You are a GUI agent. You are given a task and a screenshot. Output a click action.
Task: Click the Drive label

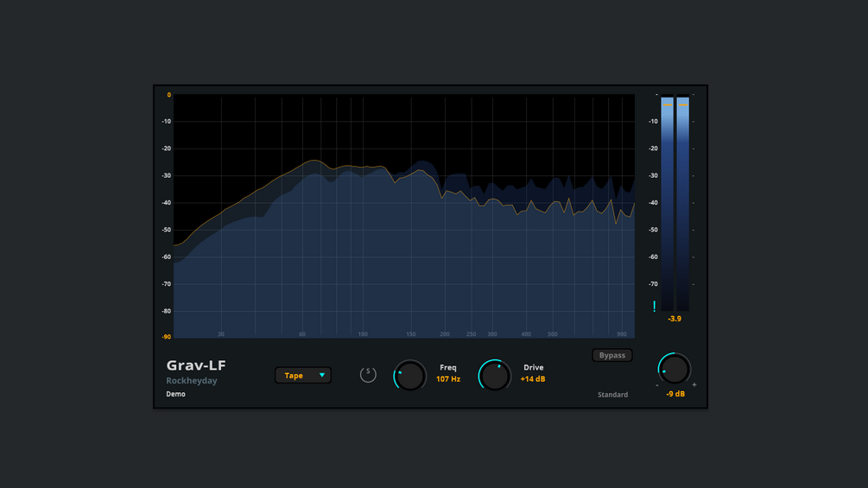534,367
